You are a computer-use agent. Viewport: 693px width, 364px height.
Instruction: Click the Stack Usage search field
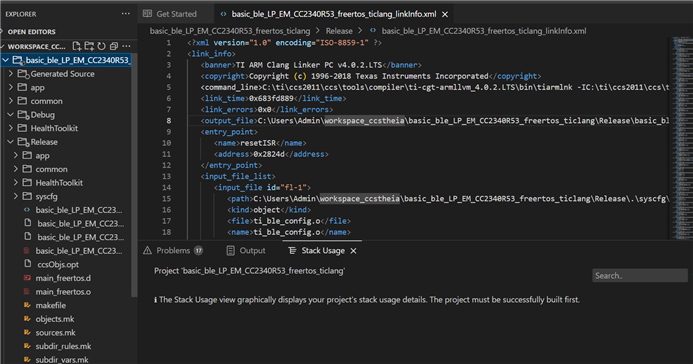click(x=640, y=276)
